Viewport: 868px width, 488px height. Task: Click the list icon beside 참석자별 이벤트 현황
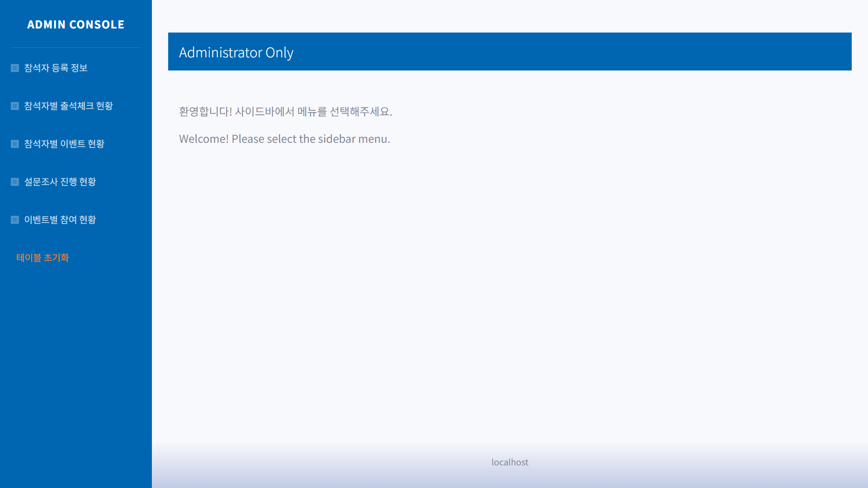tap(15, 144)
